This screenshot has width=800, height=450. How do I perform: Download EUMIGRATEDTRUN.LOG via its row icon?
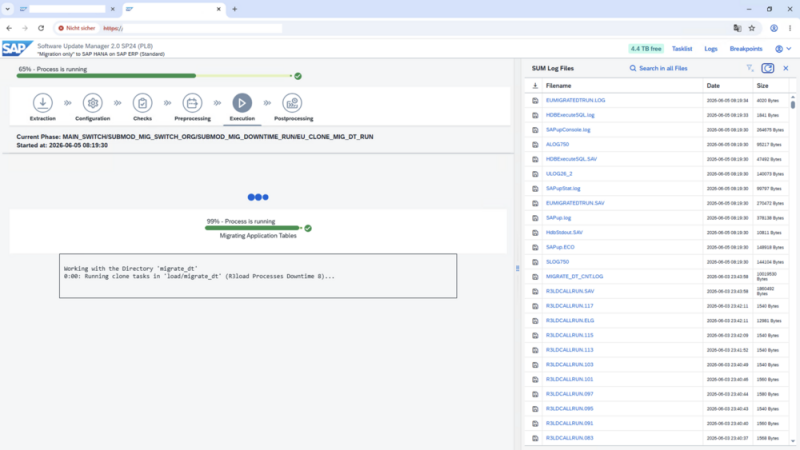535,101
